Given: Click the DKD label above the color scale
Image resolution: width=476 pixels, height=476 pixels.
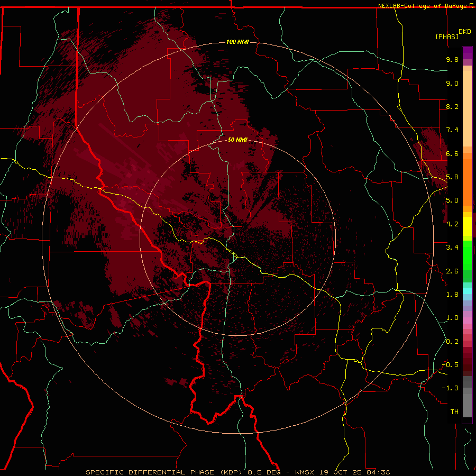Looking at the screenshot, I should (465, 32).
